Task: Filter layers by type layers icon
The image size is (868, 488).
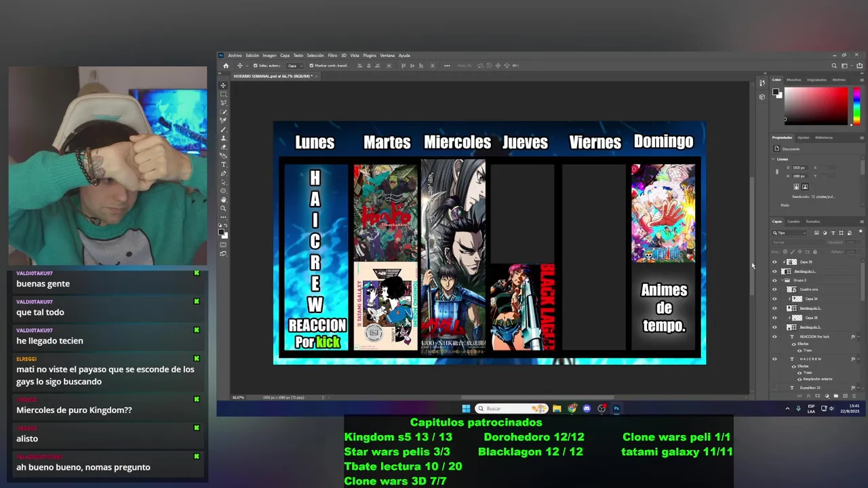Action: (833, 233)
